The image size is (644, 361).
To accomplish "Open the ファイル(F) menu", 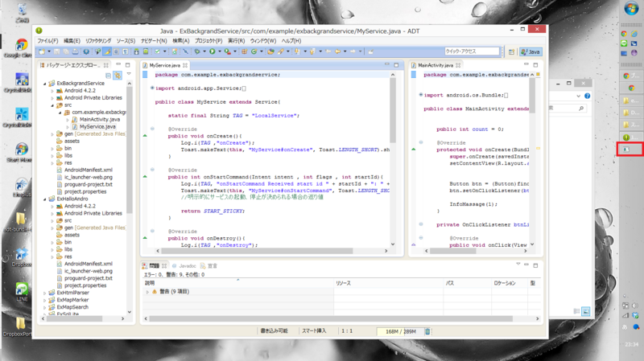I will pos(48,41).
